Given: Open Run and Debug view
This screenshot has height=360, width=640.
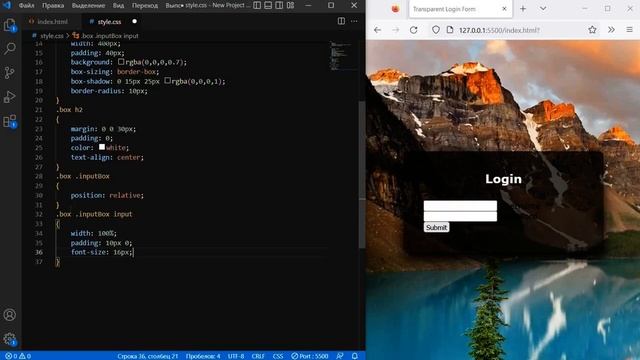Looking at the screenshot, I should point(10,97).
